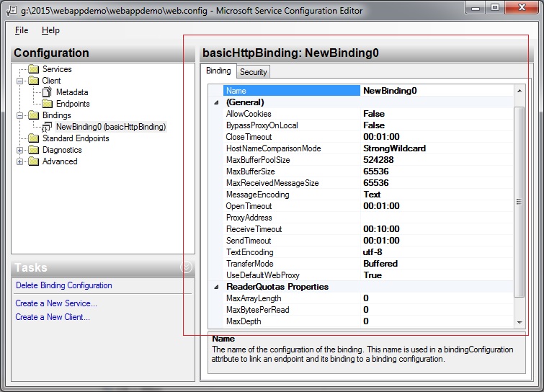This screenshot has height=392, width=544.
Task: Click Create a New Service link
Action: 56,303
